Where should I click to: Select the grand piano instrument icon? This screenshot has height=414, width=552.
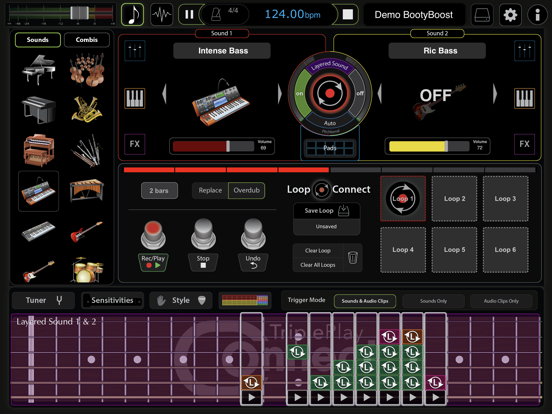(38, 69)
